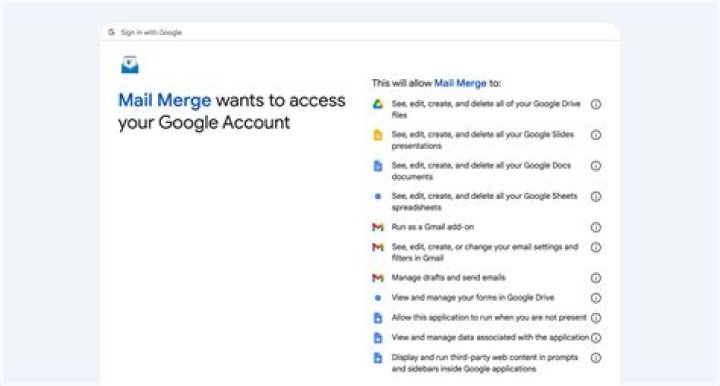Click the Google logo in the header
Viewport: 720px width, 386px height.
(x=111, y=32)
